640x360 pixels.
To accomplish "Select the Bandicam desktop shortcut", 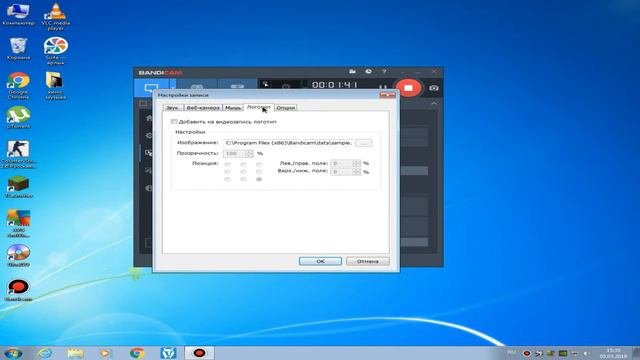I will pyautogui.click(x=18, y=291).
